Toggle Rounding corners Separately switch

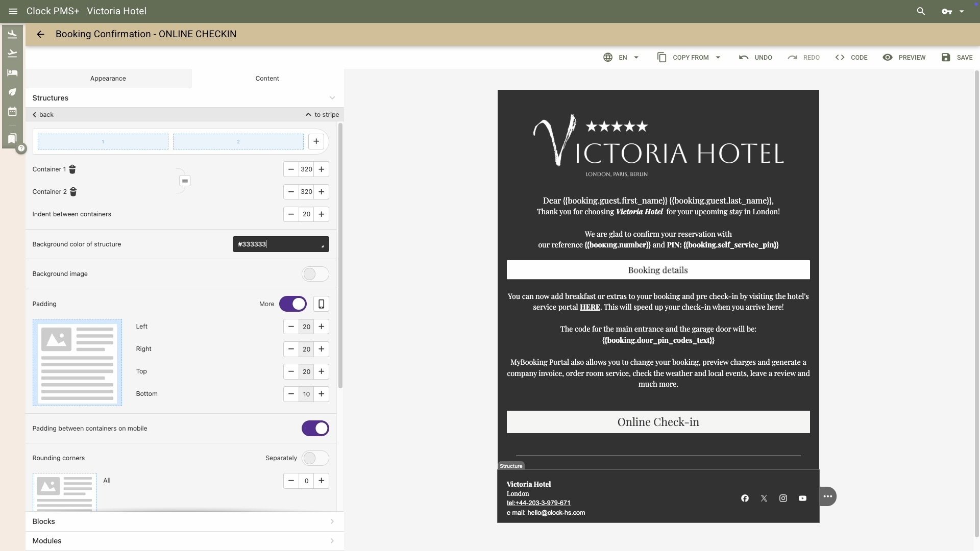pyautogui.click(x=315, y=458)
